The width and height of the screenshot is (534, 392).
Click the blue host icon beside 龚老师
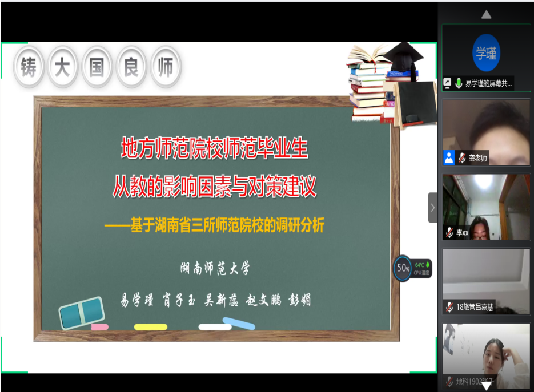pyautogui.click(x=449, y=158)
